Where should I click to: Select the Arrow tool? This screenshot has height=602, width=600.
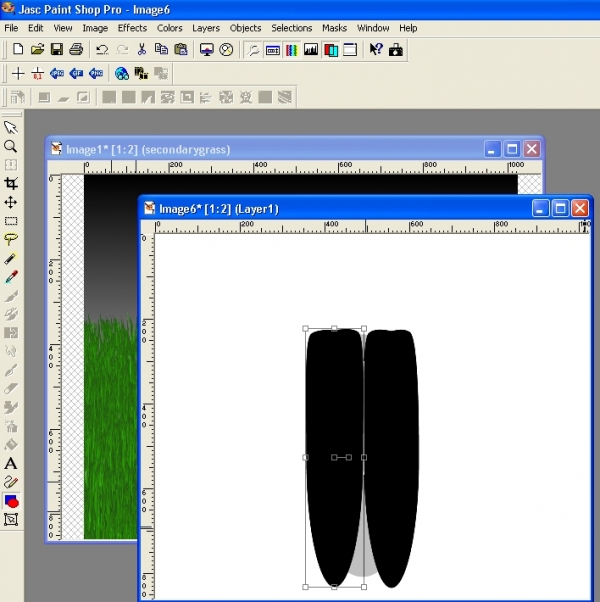tap(11, 128)
